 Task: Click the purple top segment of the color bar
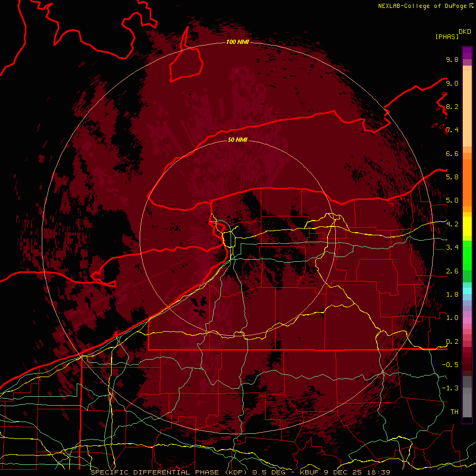pos(467,53)
